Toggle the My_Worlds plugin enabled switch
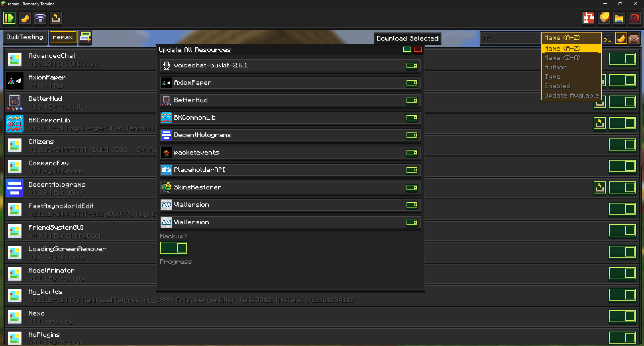644x346 pixels. click(x=623, y=295)
